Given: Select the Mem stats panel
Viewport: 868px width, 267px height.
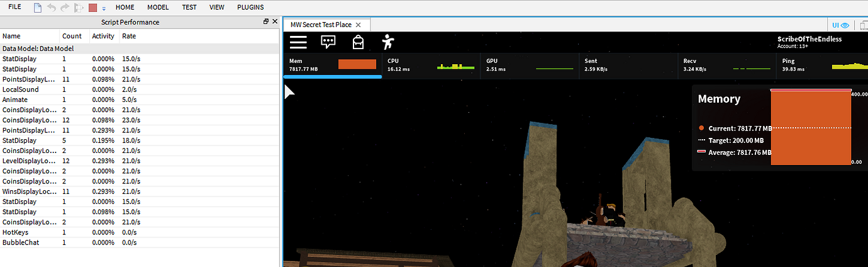Looking at the screenshot, I should pos(333,65).
